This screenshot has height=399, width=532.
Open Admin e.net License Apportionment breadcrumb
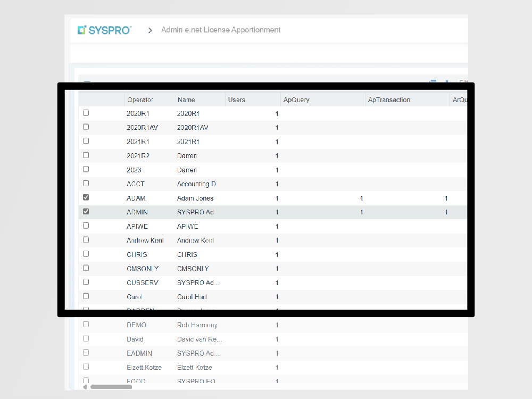point(221,30)
